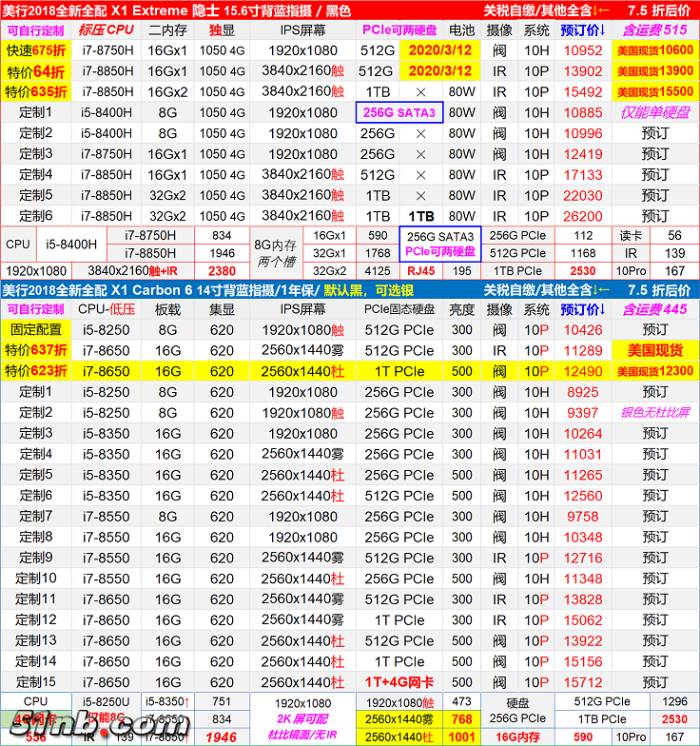This screenshot has width=700, height=746.
Task: Click the 含运费515 shipping header
Action: point(655,30)
